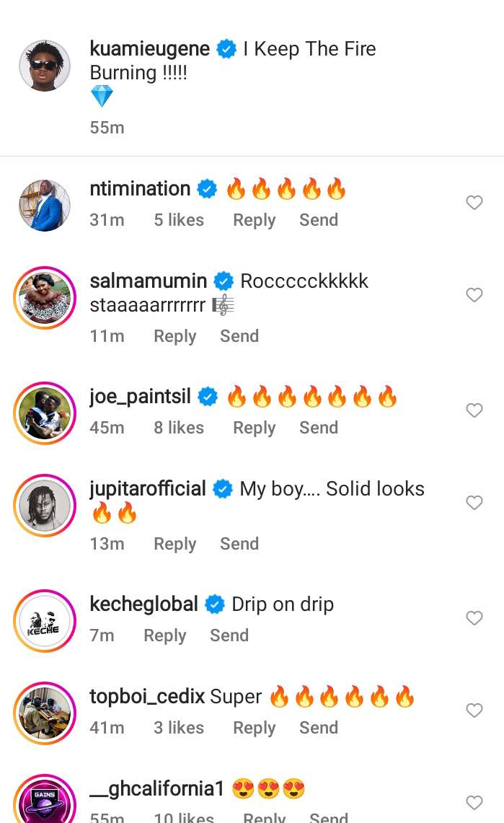
Task: Heart jupitarofficial's Solid looks comment
Action: 474,503
